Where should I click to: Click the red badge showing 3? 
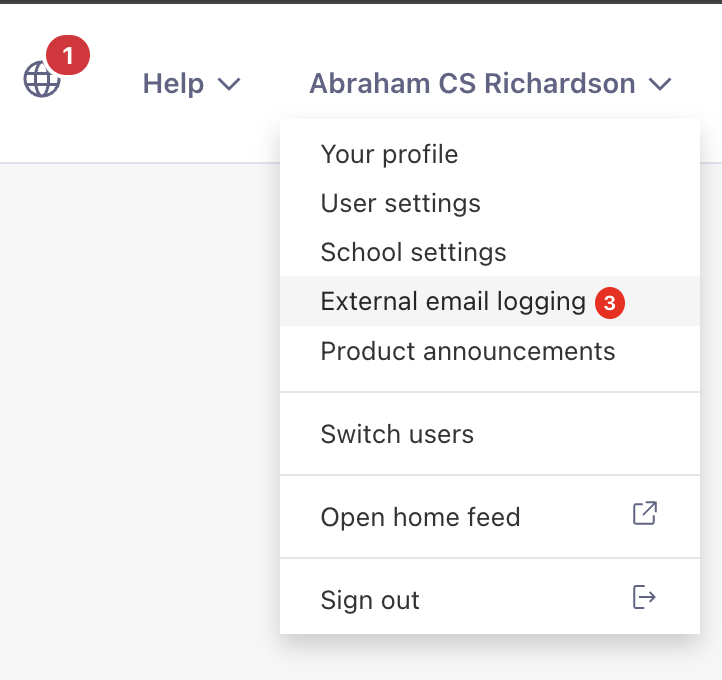click(x=610, y=303)
